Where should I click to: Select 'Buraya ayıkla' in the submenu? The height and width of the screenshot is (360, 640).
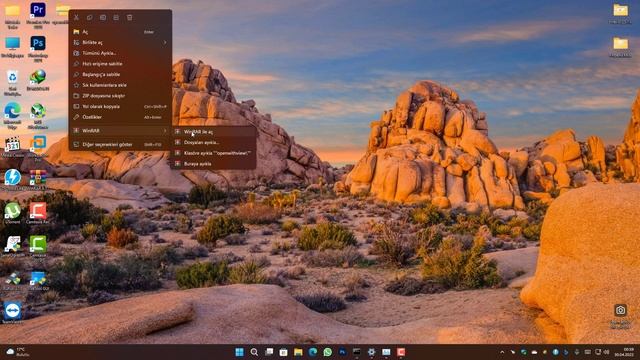[x=214, y=164]
